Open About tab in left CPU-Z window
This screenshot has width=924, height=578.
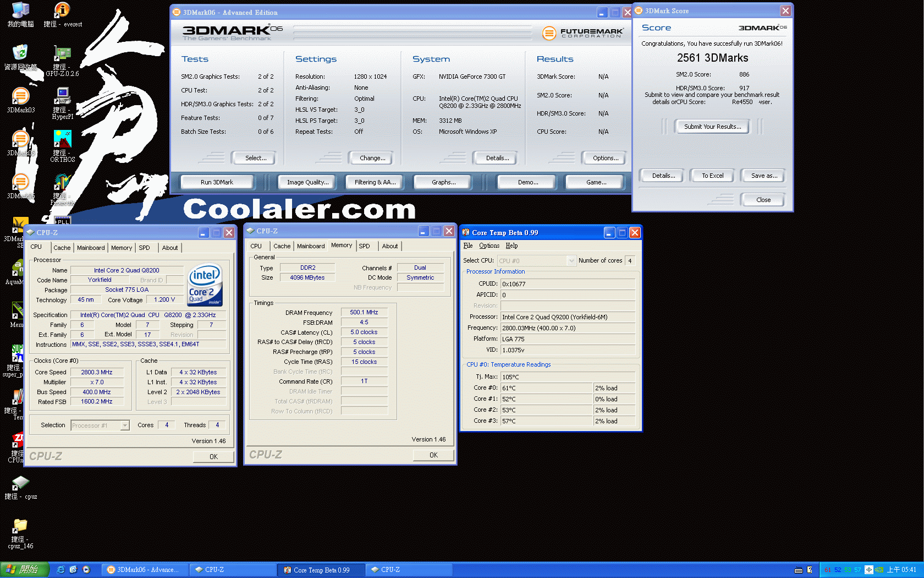point(170,248)
